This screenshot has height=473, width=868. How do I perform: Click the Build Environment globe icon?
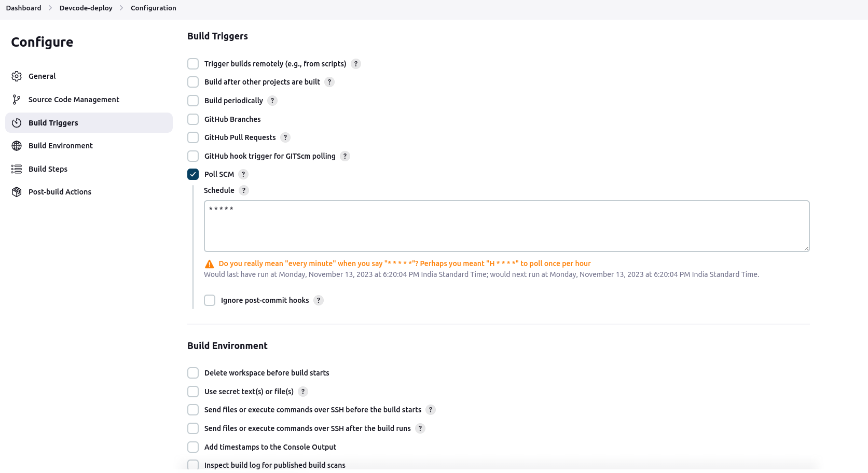(x=17, y=146)
